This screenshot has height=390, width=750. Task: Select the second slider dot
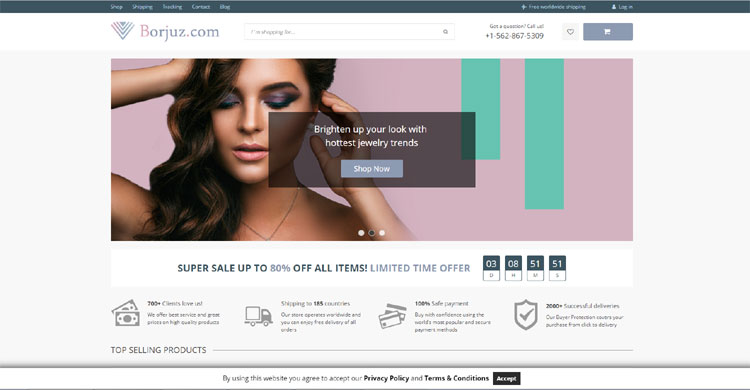tap(372, 233)
